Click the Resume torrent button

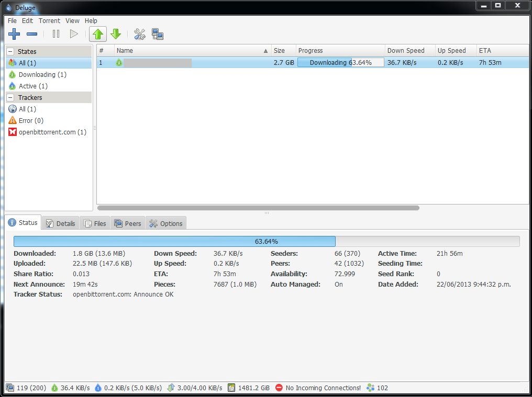click(74, 33)
